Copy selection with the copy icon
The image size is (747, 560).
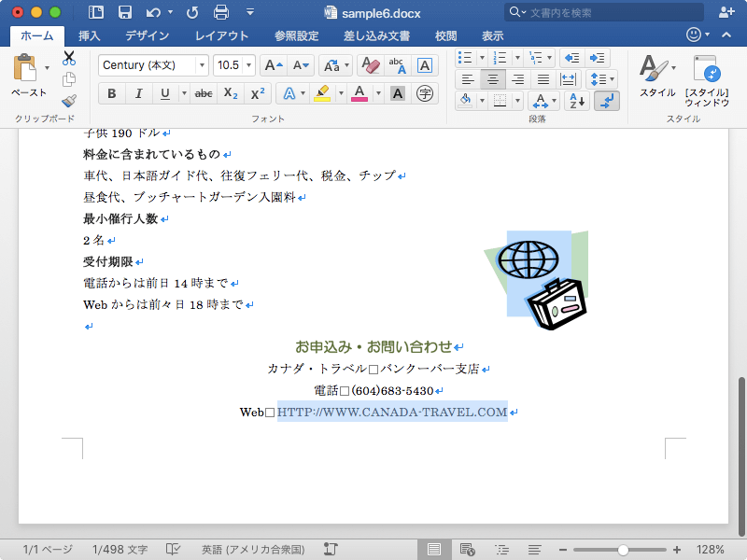click(x=69, y=79)
